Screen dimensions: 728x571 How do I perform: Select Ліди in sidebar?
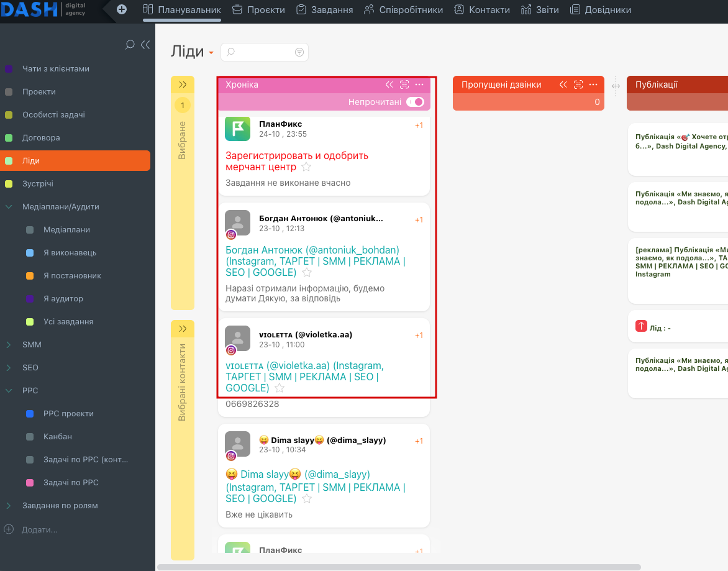coord(75,161)
